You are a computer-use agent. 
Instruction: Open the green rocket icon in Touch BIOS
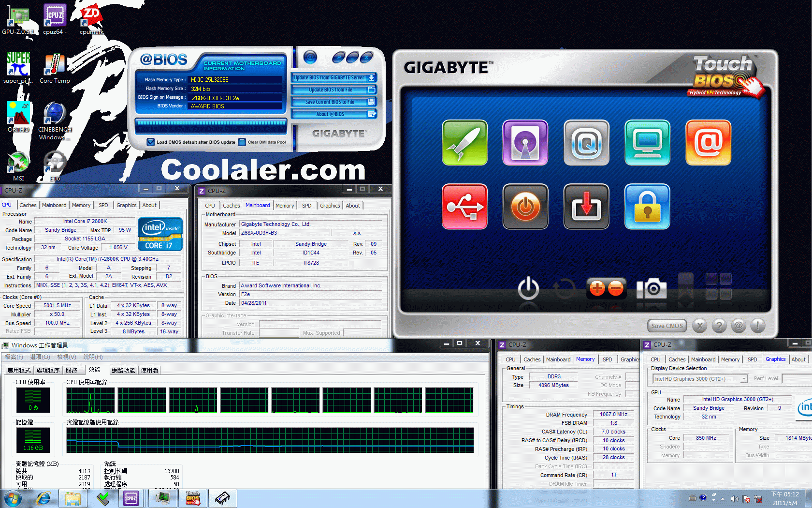coord(464,143)
